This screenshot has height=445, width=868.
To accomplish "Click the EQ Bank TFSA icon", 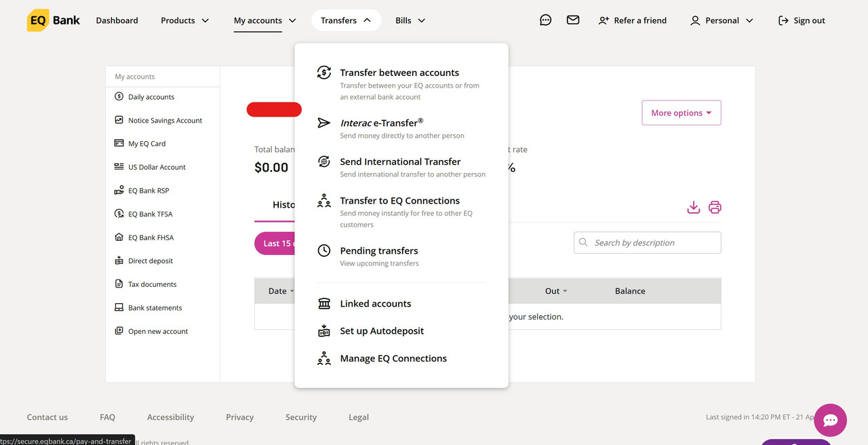I will 119,214.
